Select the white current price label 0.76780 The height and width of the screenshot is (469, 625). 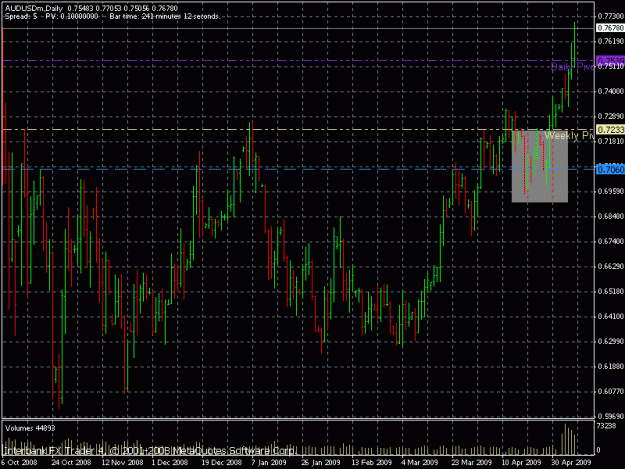click(610, 28)
